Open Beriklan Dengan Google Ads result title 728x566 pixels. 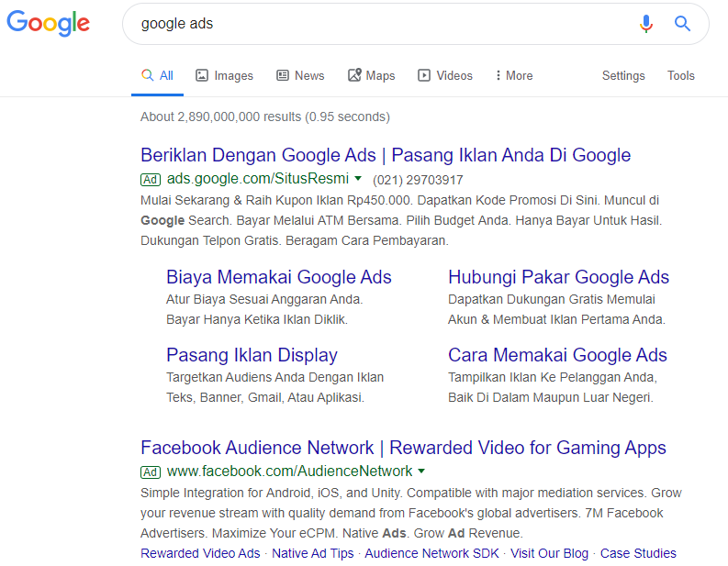pos(386,155)
